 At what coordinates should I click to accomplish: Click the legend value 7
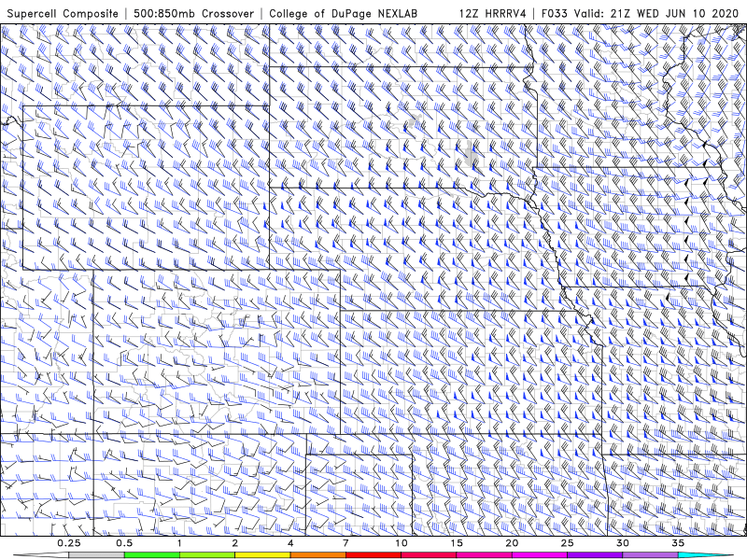pyautogui.click(x=345, y=543)
